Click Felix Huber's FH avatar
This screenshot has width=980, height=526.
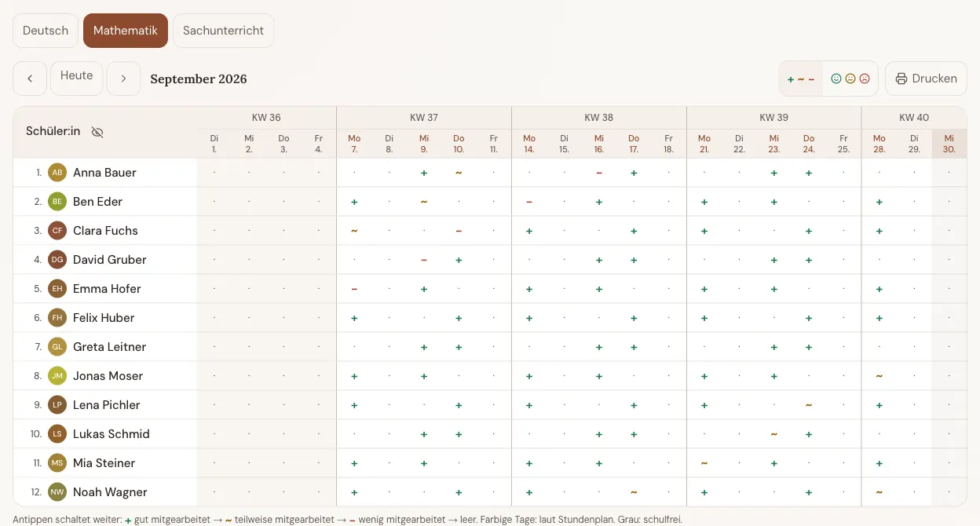(x=57, y=318)
